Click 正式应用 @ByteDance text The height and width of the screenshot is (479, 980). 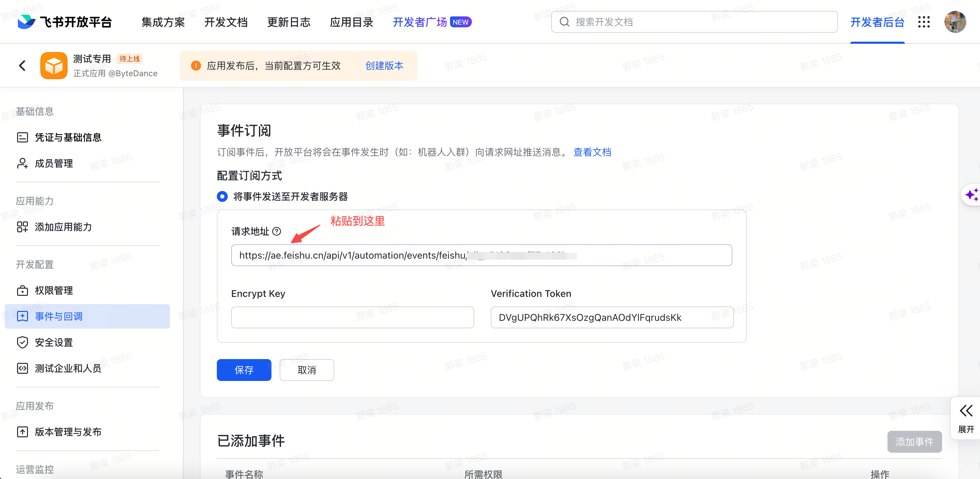[115, 73]
